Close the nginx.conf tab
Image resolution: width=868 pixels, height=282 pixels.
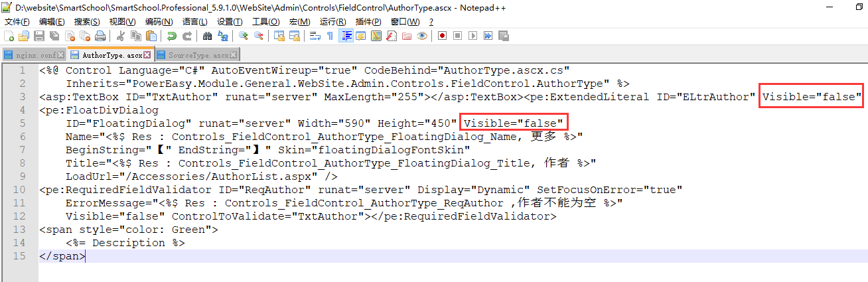(x=61, y=55)
